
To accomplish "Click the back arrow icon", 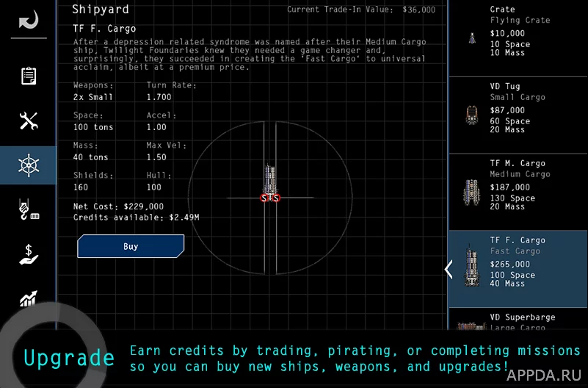I will pyautogui.click(x=29, y=20).
